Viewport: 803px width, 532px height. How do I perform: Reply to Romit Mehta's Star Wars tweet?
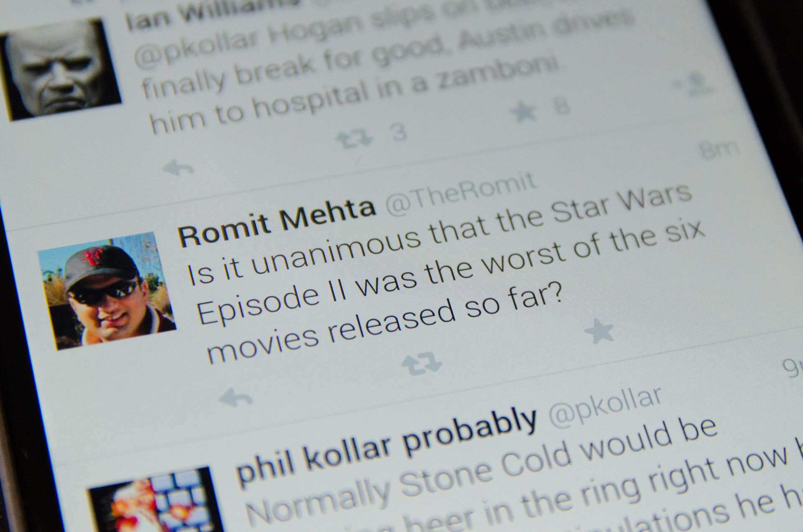point(235,397)
